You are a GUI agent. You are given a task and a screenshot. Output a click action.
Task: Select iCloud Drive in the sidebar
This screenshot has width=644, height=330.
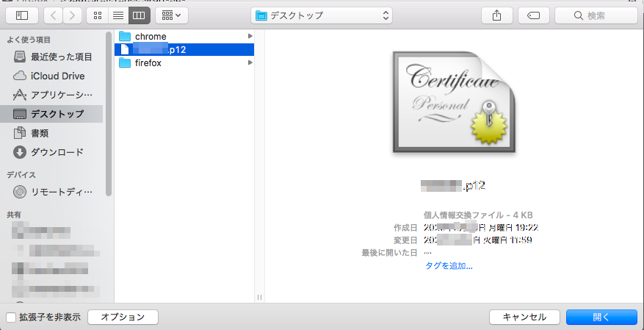pyautogui.click(x=57, y=76)
